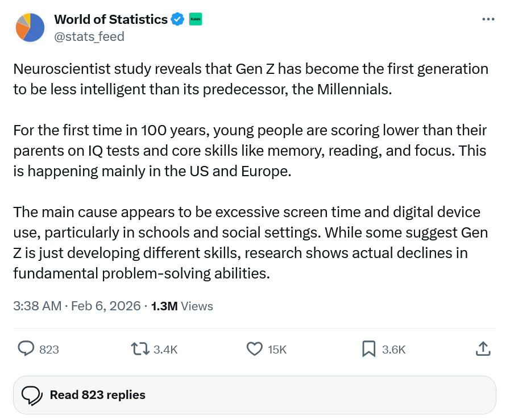The width and height of the screenshot is (510, 420).
Task: Click the 3.4K repost count
Action: (165, 350)
